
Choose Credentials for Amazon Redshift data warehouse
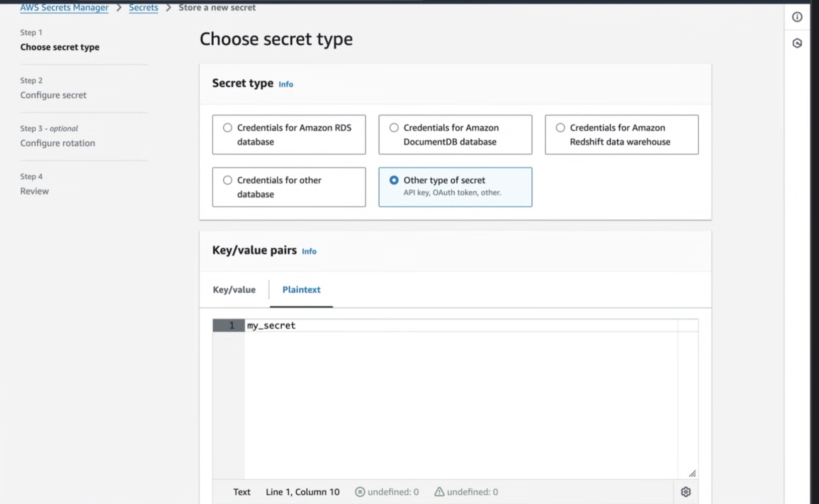pyautogui.click(x=621, y=135)
